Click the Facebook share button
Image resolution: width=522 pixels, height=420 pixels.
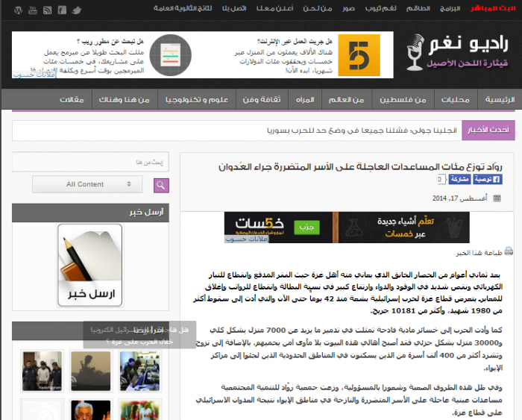tap(460, 180)
